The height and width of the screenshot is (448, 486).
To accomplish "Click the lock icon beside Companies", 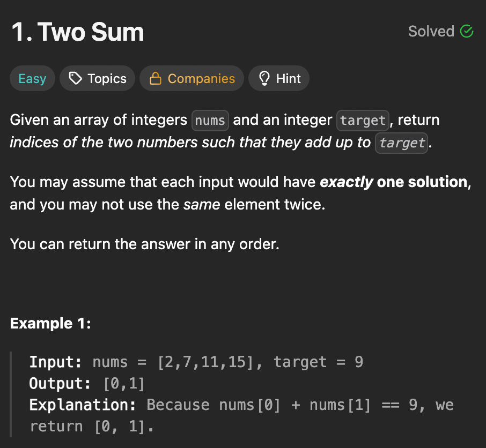I will click(155, 78).
